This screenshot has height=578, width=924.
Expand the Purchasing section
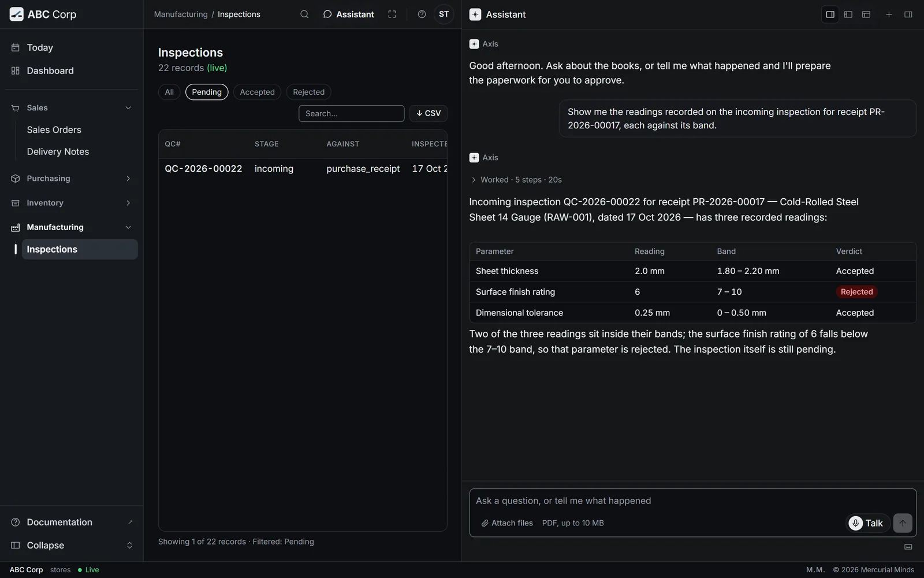[x=72, y=179]
